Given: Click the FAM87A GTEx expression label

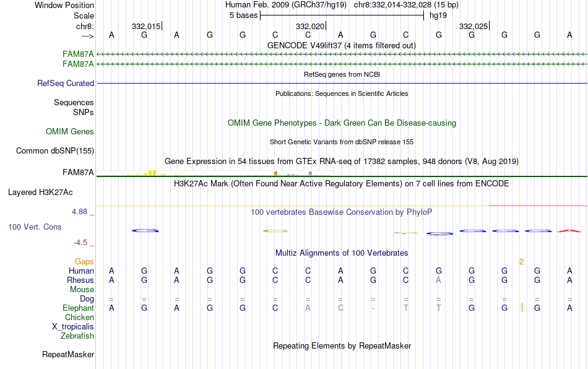Looking at the screenshot, I should tap(78, 173).
